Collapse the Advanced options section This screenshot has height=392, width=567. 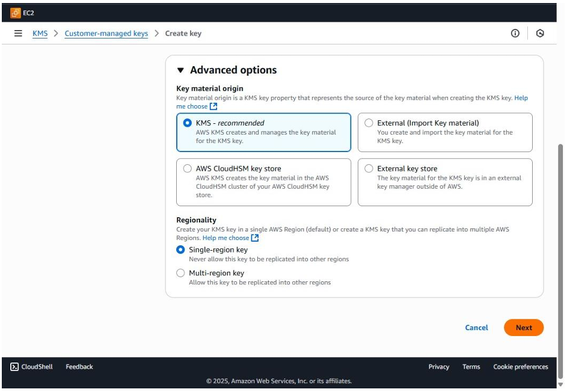point(180,70)
